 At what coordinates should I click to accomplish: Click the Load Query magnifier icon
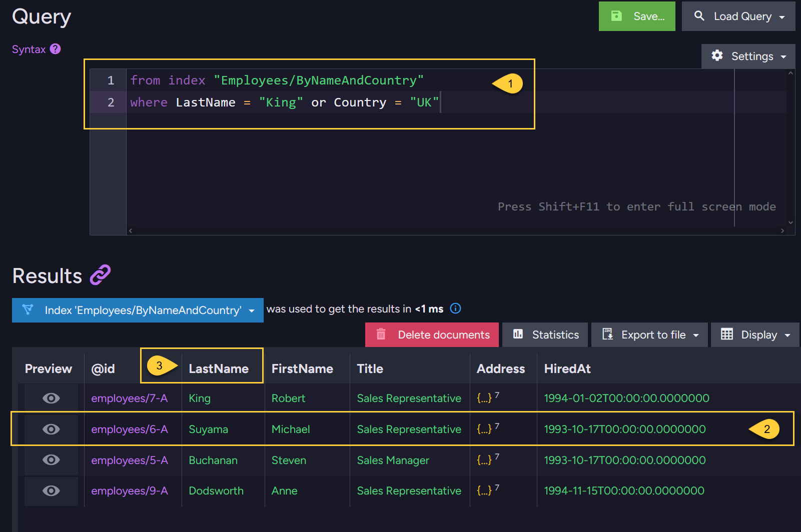tap(699, 15)
